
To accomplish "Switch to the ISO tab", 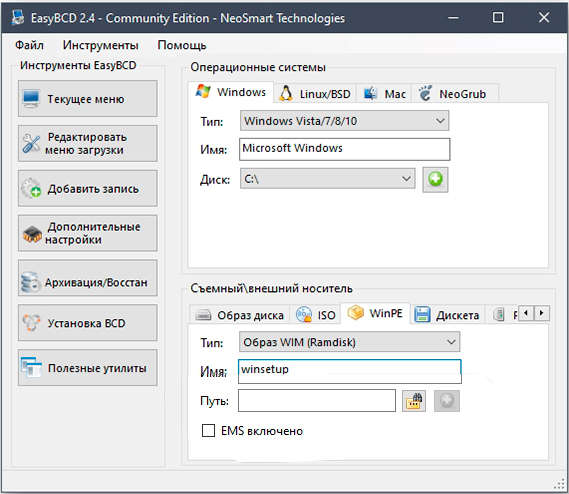I will click(315, 315).
